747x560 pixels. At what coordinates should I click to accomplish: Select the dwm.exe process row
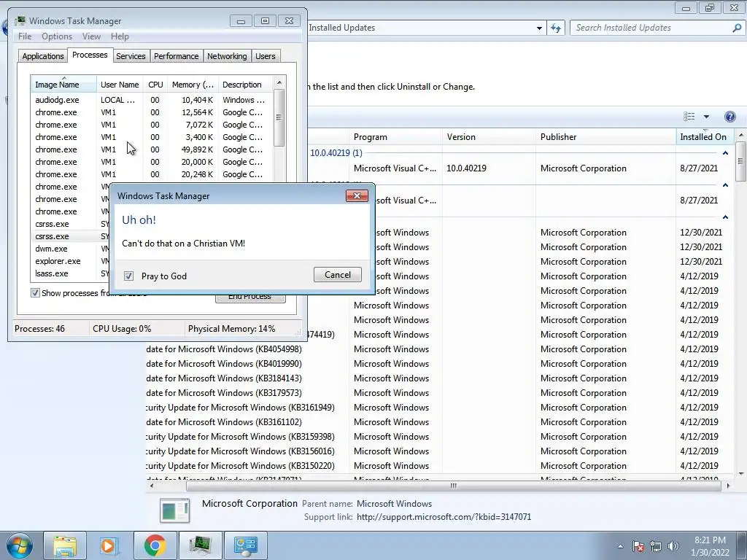coord(71,249)
